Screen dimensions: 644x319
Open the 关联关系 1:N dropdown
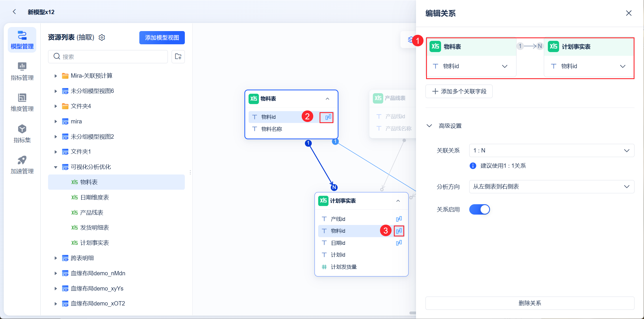point(551,150)
